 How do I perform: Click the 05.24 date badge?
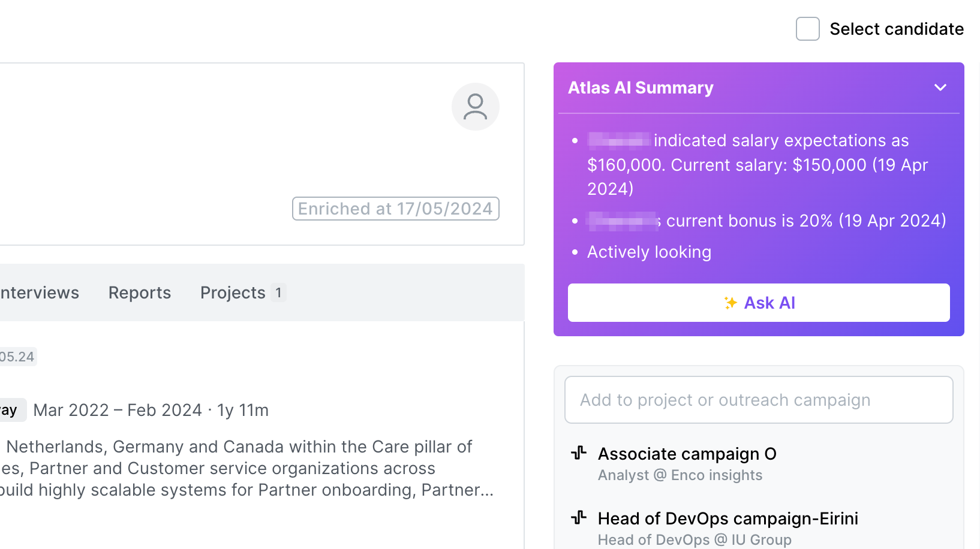point(16,357)
